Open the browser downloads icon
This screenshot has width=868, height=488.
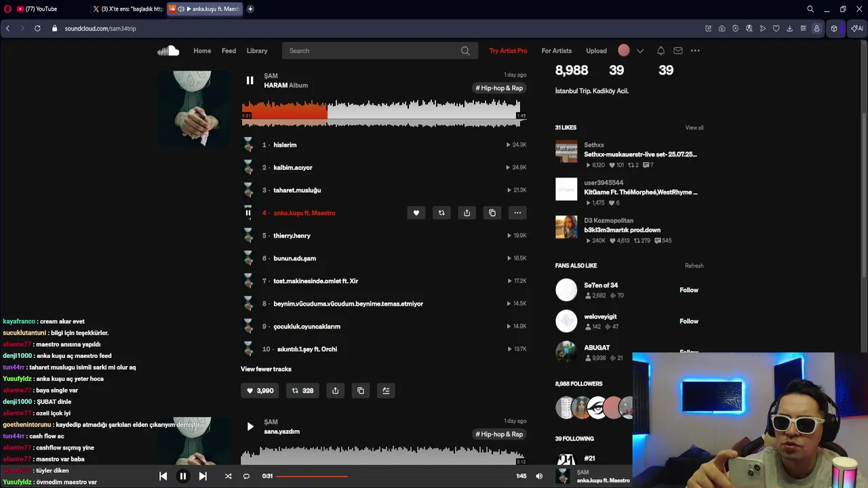click(x=789, y=28)
